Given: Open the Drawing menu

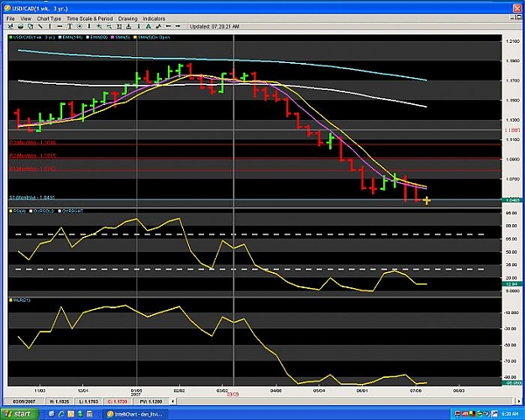Looking at the screenshot, I should tap(128, 18).
